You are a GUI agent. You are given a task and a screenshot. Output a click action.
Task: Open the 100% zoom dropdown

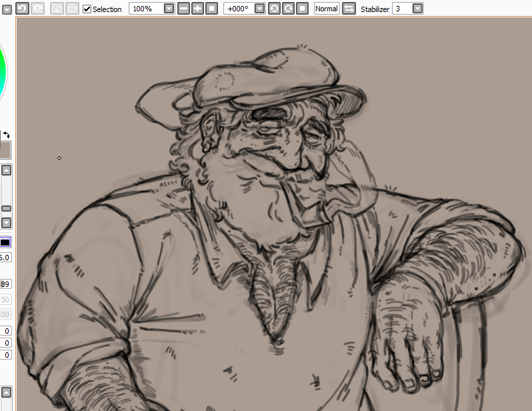click(x=169, y=9)
